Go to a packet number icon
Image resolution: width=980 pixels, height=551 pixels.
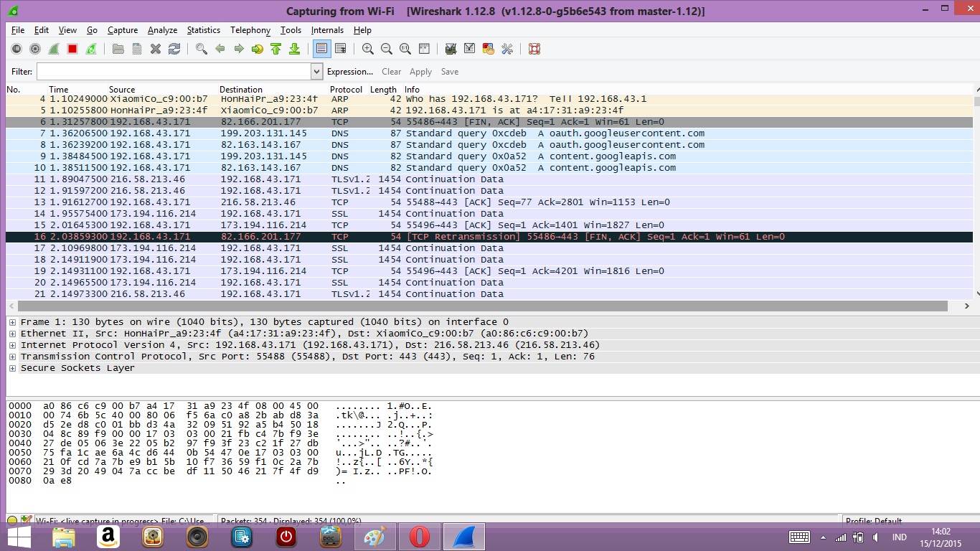coord(258,49)
